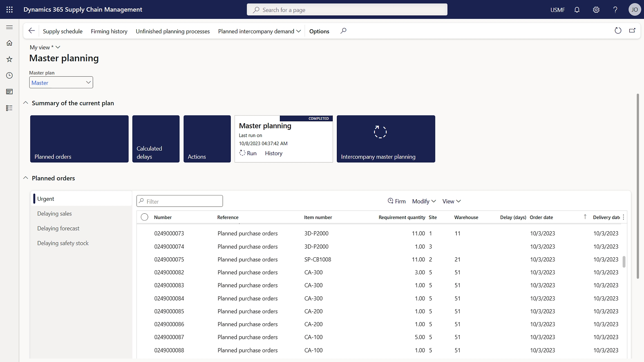Click the Firm planned orders icon
Image resolution: width=644 pixels, height=362 pixels.
coord(390,201)
